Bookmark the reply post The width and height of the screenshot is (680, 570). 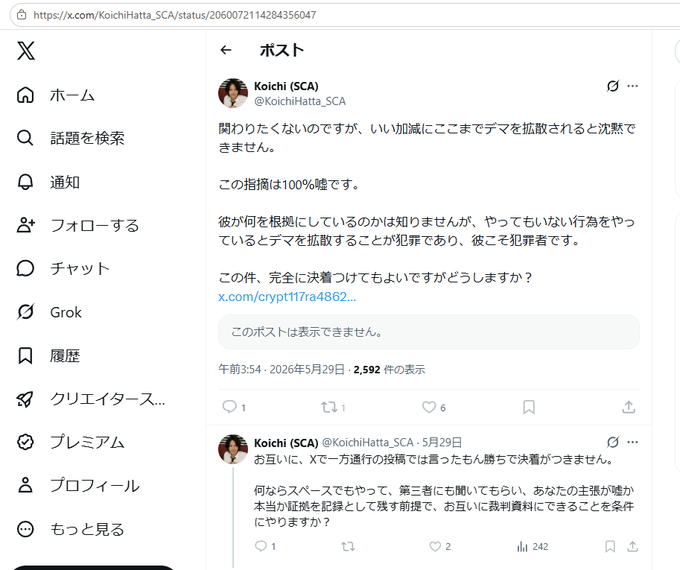click(x=610, y=546)
